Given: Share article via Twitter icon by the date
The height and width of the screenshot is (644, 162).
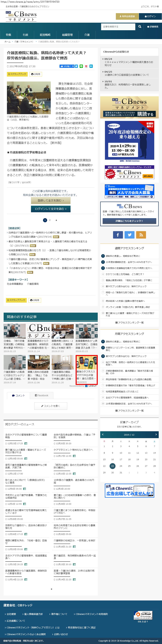Looking at the screenshot, I should (x=76, y=66).
